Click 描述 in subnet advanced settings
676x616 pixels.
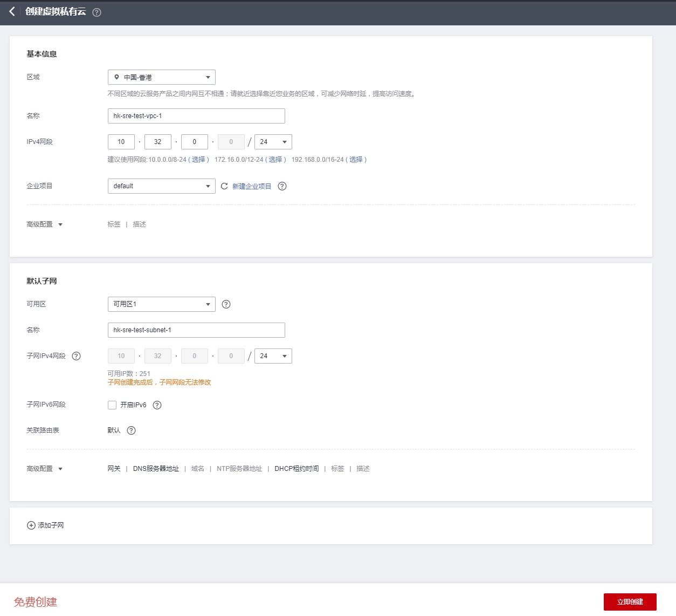(363, 469)
